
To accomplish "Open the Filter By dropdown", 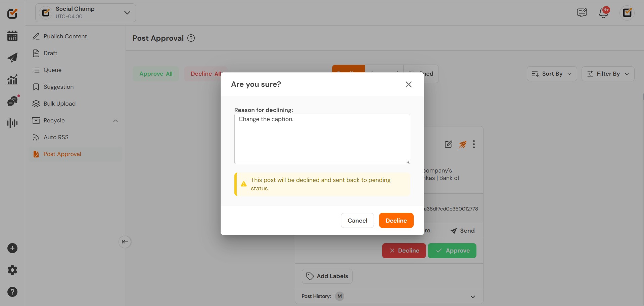I will pyautogui.click(x=608, y=74).
